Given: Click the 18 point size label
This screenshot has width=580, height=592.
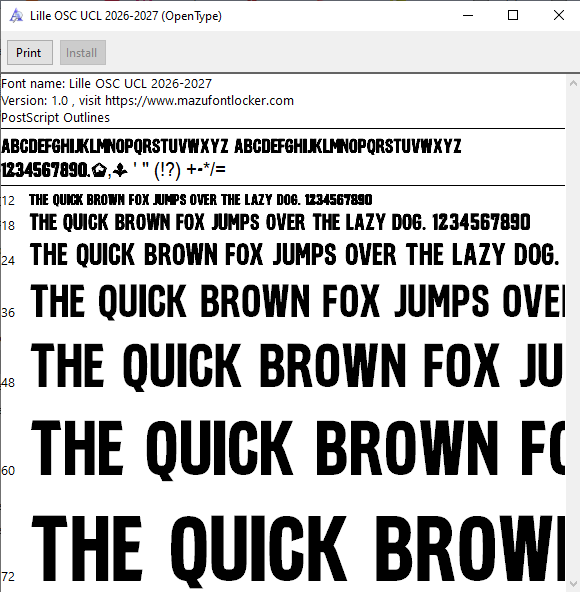Looking at the screenshot, I should [8, 226].
